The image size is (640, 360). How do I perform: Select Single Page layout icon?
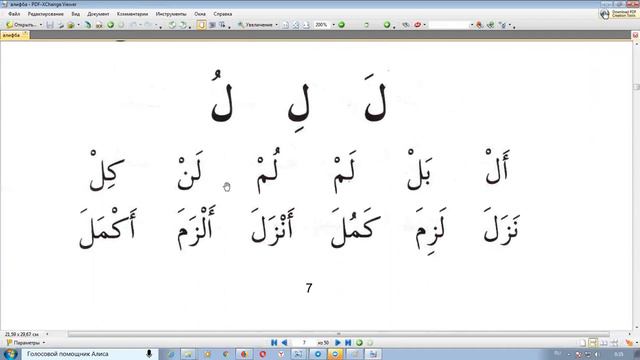click(582, 343)
